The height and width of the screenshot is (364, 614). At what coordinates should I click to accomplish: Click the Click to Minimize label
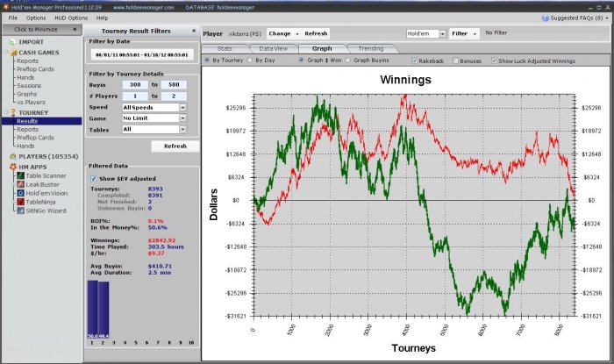[36, 29]
